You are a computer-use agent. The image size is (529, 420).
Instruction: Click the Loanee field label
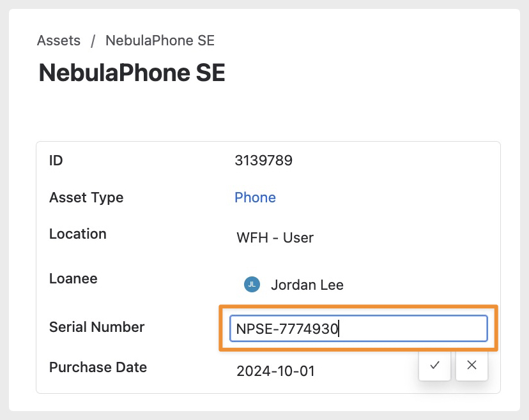click(73, 279)
